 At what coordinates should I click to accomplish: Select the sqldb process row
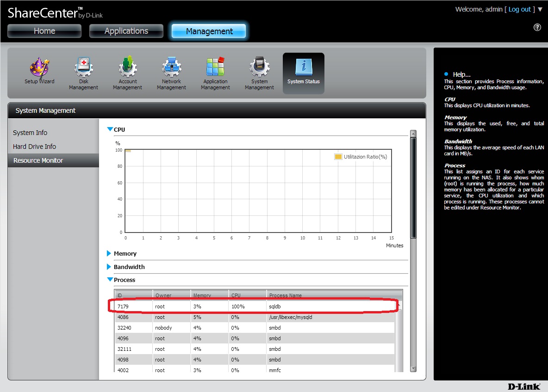255,306
